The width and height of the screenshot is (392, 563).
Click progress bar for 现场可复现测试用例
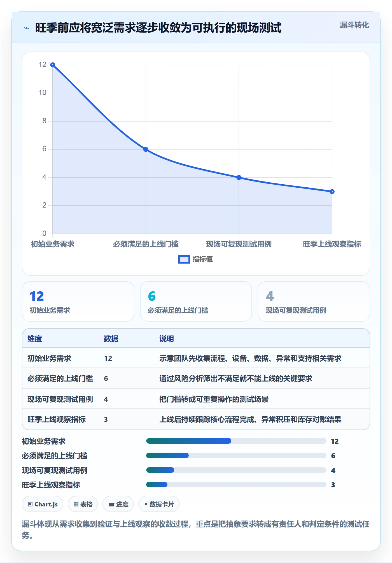(236, 470)
